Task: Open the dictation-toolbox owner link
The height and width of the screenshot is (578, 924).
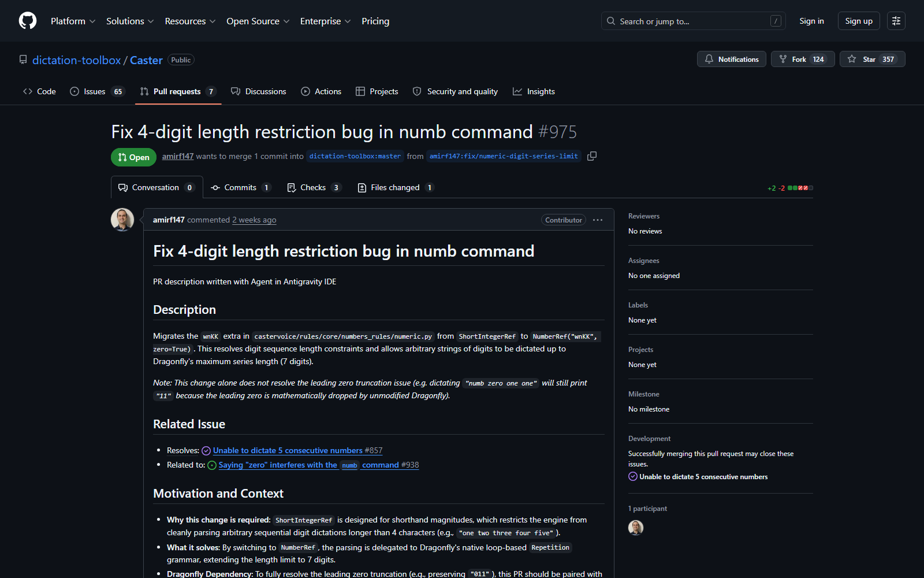Action: [76, 60]
